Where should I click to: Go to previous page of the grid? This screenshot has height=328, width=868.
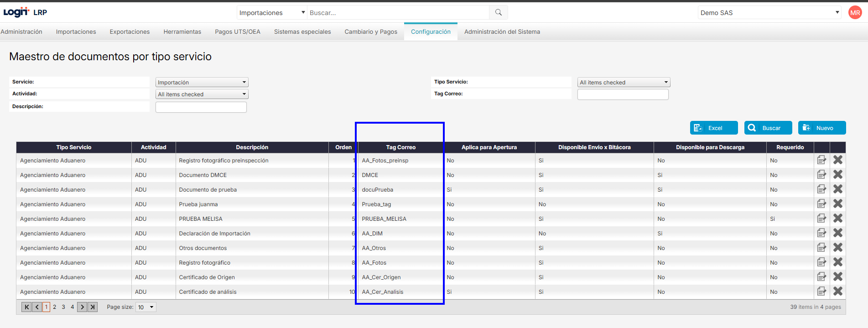pos(37,307)
